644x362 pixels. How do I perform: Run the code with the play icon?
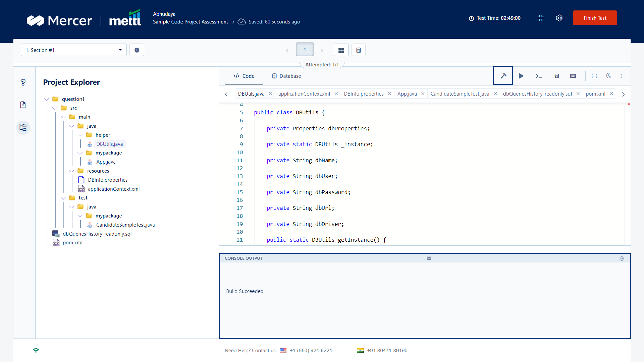521,76
